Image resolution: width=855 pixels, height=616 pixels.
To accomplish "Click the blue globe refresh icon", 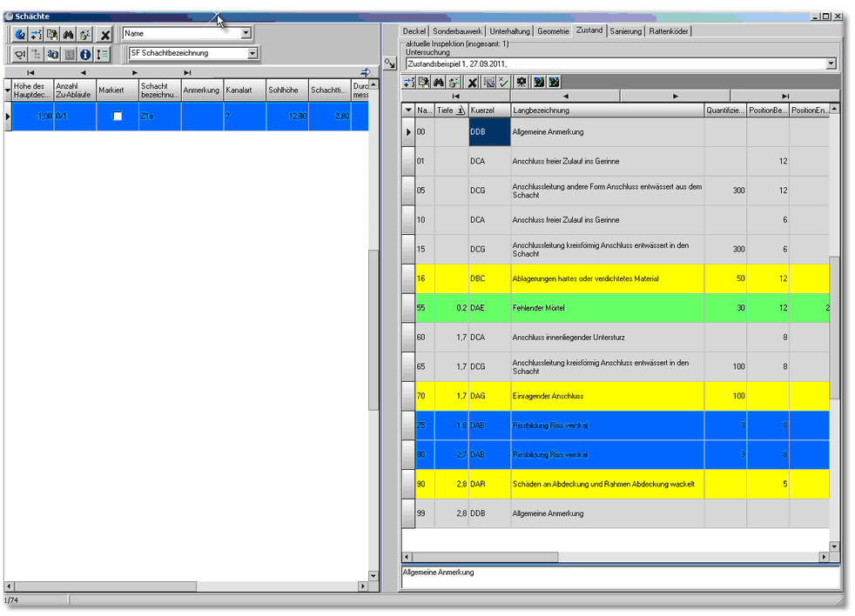I will click(x=20, y=35).
